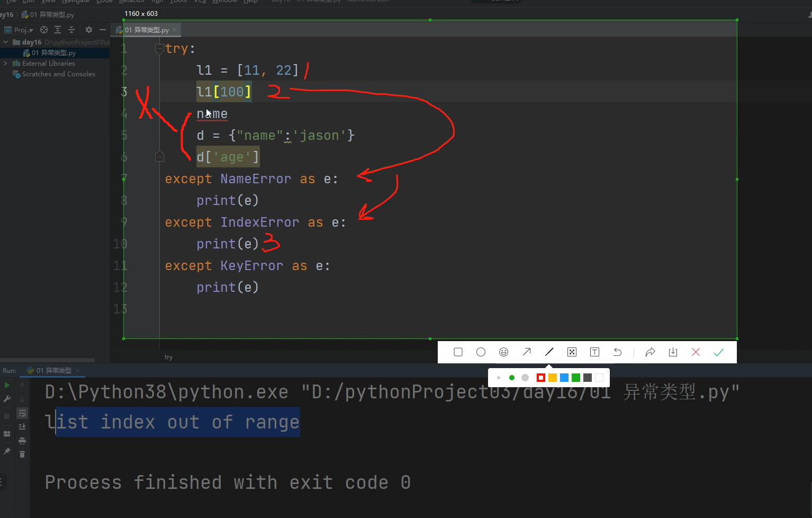Viewport: 812px width, 518px height.
Task: Pick the red pen color
Action: click(541, 378)
